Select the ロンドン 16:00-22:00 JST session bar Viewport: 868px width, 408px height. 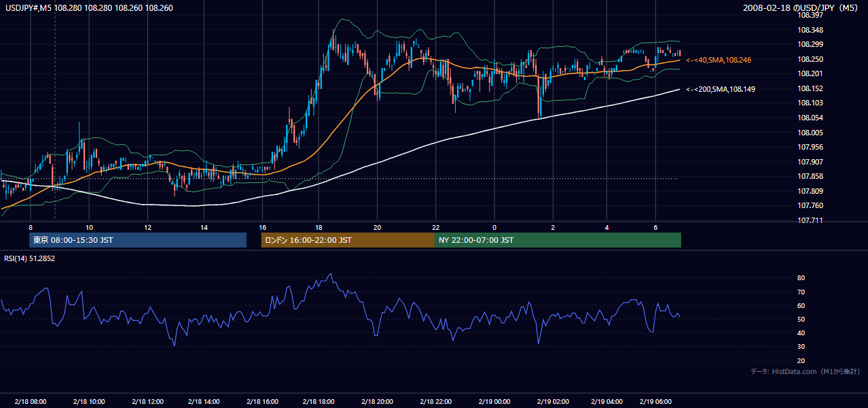348,240
